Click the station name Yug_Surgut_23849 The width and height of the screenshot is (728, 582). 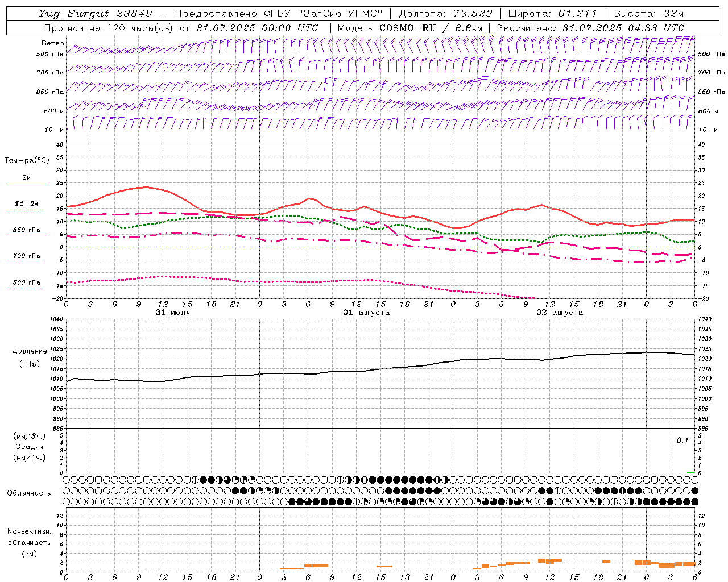pyautogui.click(x=96, y=14)
